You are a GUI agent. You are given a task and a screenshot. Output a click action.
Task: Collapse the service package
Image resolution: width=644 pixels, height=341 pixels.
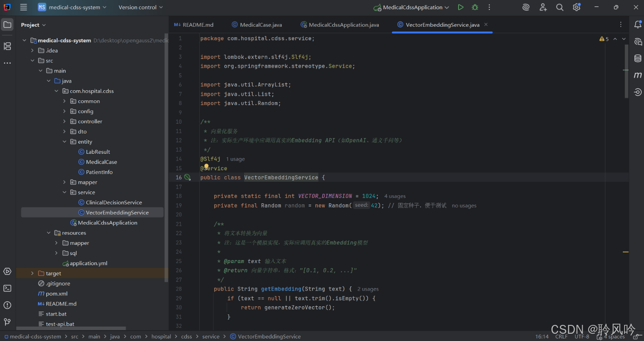point(64,192)
